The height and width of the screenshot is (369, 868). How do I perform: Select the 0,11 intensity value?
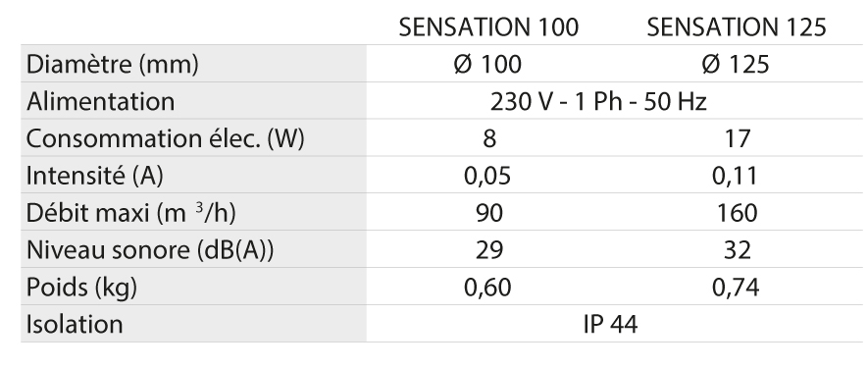[x=736, y=177]
